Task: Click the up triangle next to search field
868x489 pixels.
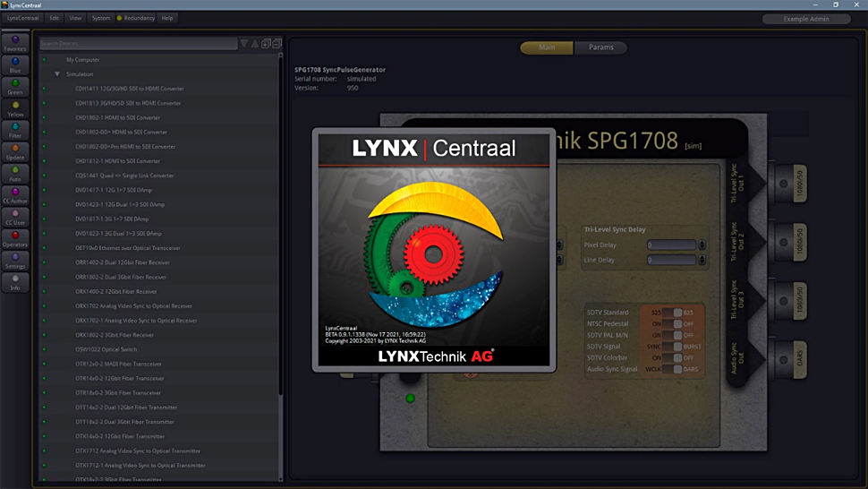Action: 255,43
